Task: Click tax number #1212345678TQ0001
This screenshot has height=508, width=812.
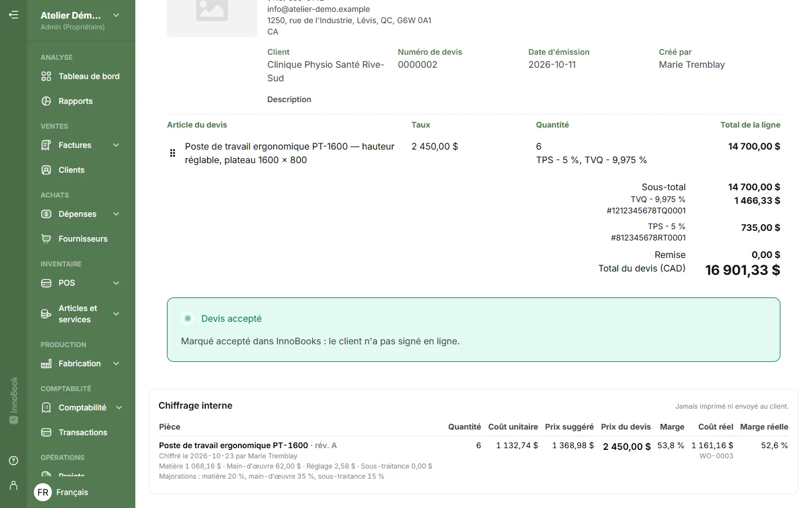Action: pyautogui.click(x=646, y=211)
